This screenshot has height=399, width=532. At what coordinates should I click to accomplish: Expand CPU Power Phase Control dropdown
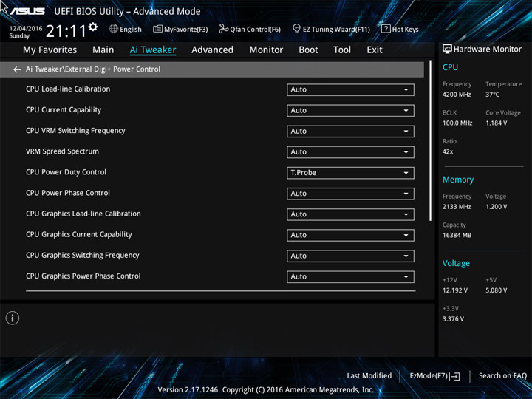click(350, 194)
